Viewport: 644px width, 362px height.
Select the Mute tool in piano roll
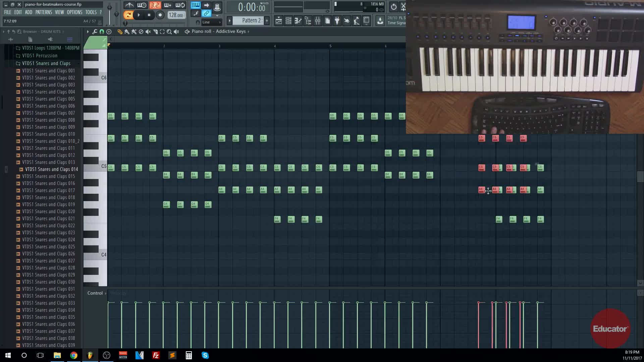[x=148, y=32]
